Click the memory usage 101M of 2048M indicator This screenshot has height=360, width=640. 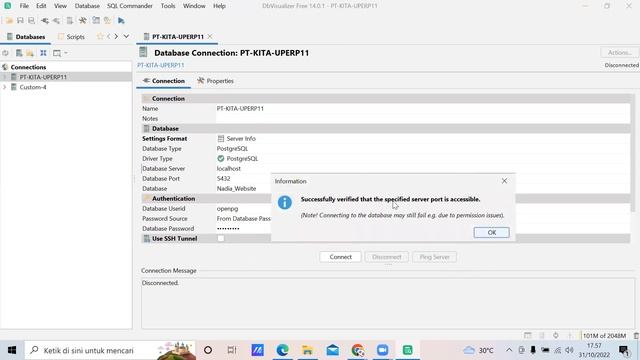click(x=604, y=336)
